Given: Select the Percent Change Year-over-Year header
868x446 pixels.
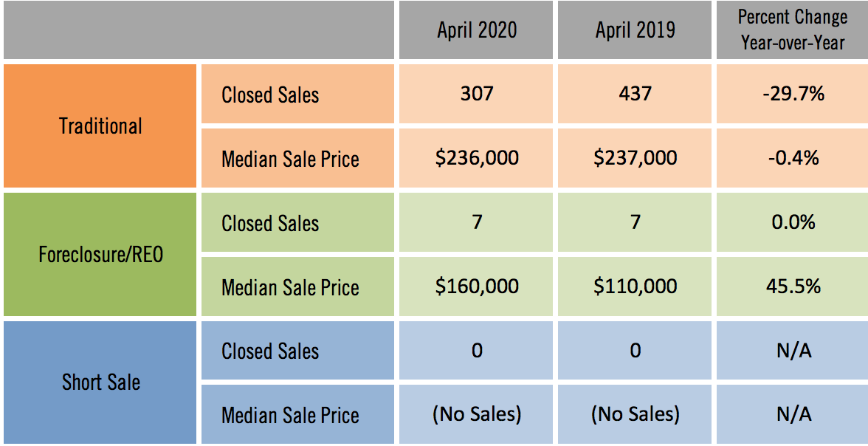Looking at the screenshot, I should [792, 30].
